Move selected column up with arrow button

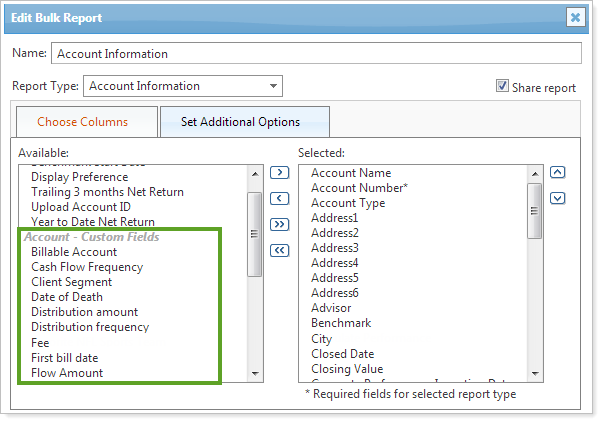coord(558,172)
